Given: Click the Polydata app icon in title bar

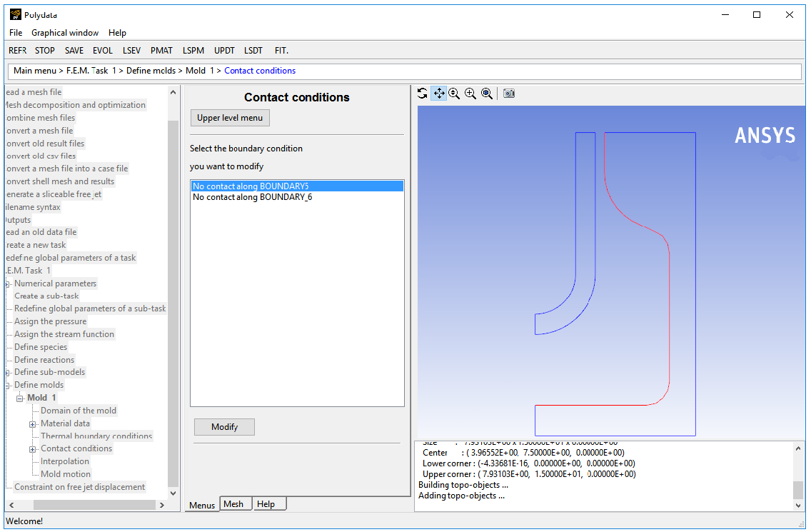Looking at the screenshot, I should pyautogui.click(x=16, y=14).
